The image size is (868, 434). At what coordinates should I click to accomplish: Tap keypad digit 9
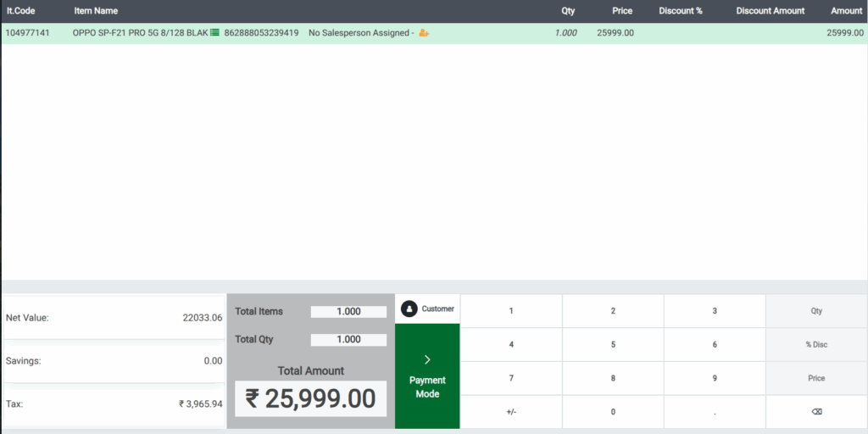715,378
